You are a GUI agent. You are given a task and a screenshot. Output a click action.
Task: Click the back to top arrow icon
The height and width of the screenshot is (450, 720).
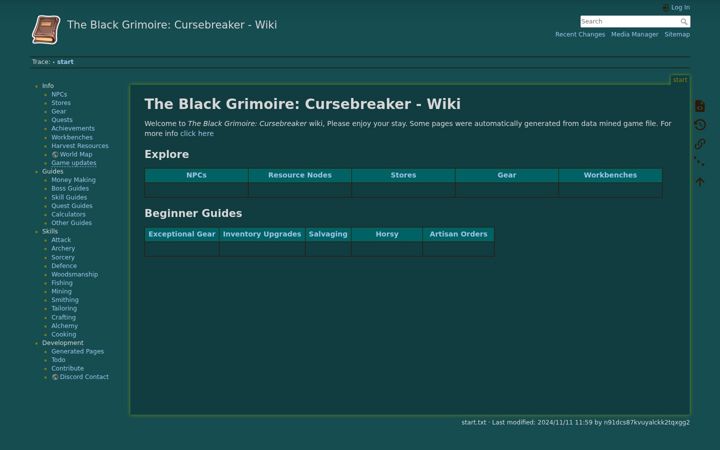click(700, 182)
